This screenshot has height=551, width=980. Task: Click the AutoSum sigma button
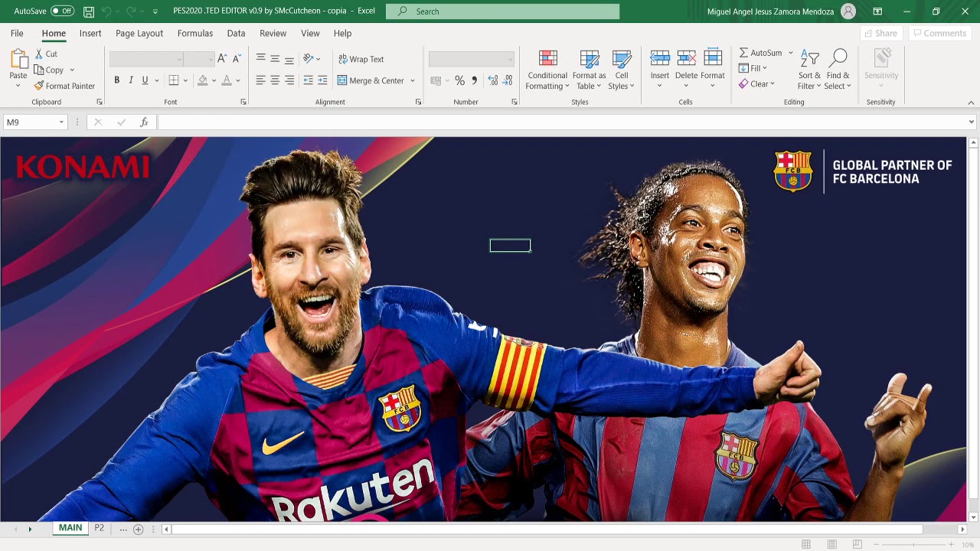coord(760,53)
